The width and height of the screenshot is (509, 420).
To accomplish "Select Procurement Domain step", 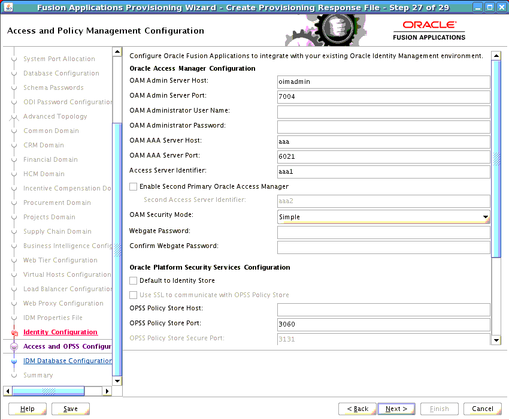I will (x=57, y=203).
